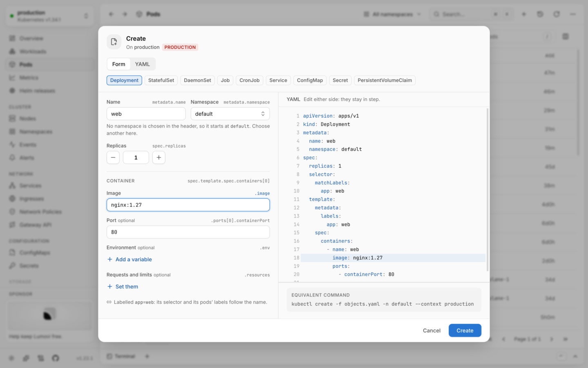Open the Ingresses sidebar item
Viewport: 588px width, 368px height.
[49, 199]
